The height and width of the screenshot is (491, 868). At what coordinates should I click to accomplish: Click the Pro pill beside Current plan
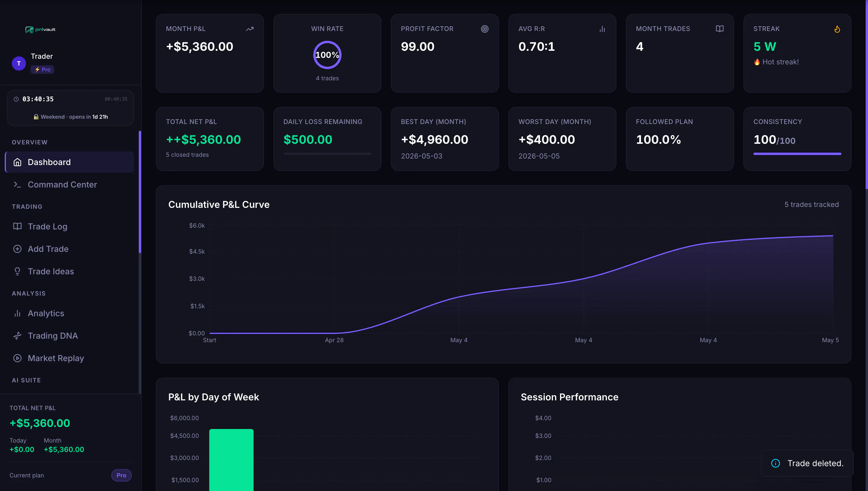point(121,475)
